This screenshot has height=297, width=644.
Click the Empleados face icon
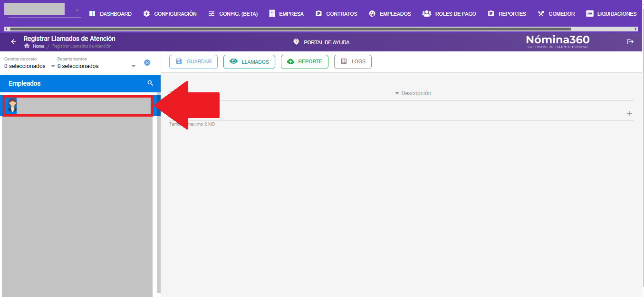(x=372, y=14)
